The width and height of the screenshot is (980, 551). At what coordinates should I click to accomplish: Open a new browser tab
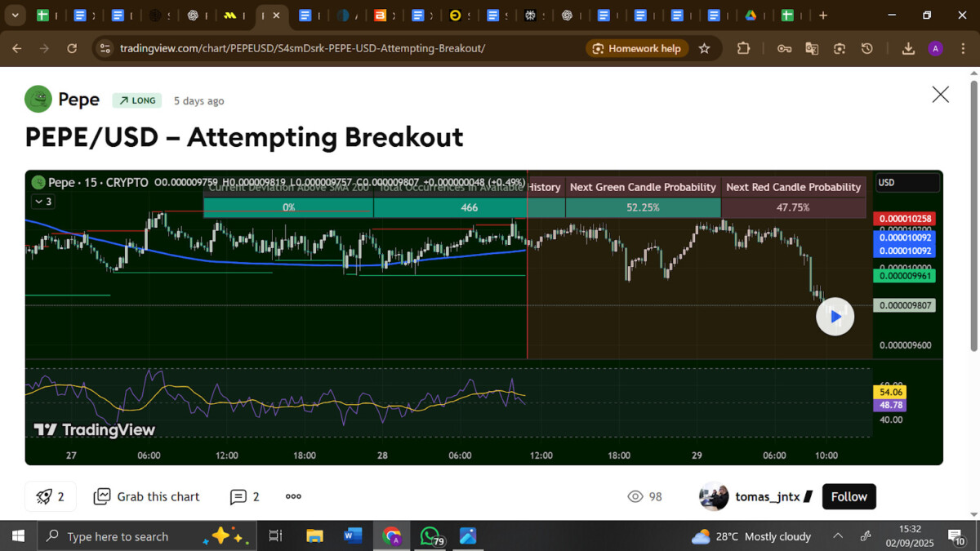pos(823,15)
